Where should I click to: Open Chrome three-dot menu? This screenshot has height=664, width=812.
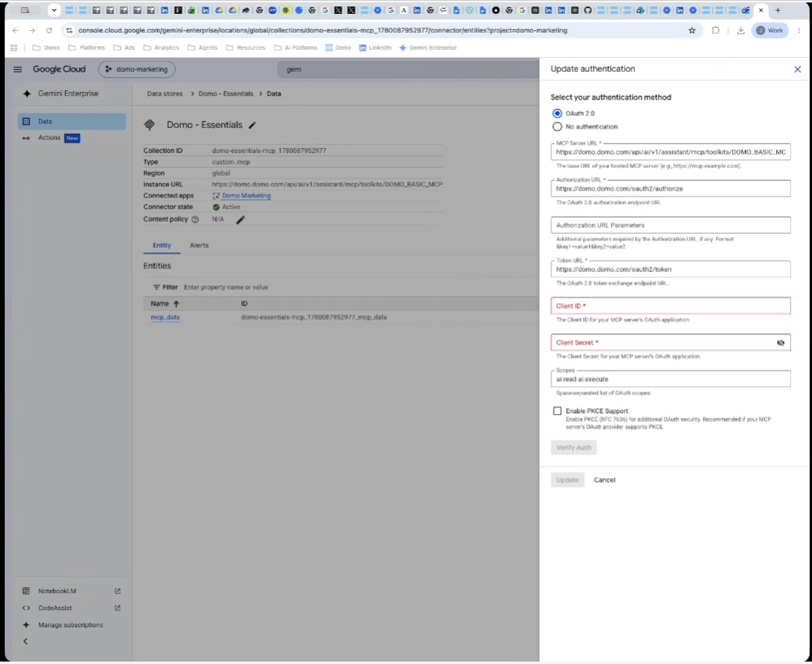pyautogui.click(x=799, y=31)
